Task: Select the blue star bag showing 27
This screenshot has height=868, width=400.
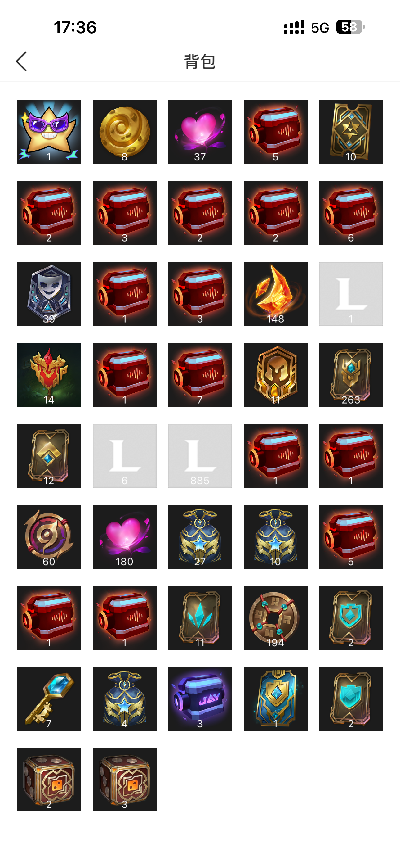Action: pyautogui.click(x=200, y=537)
